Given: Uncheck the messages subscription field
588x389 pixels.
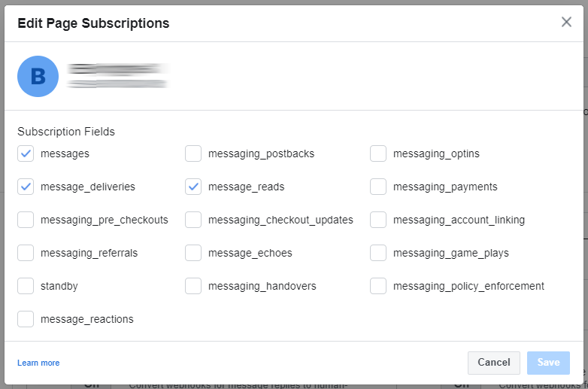Looking at the screenshot, I should pyautogui.click(x=26, y=153).
